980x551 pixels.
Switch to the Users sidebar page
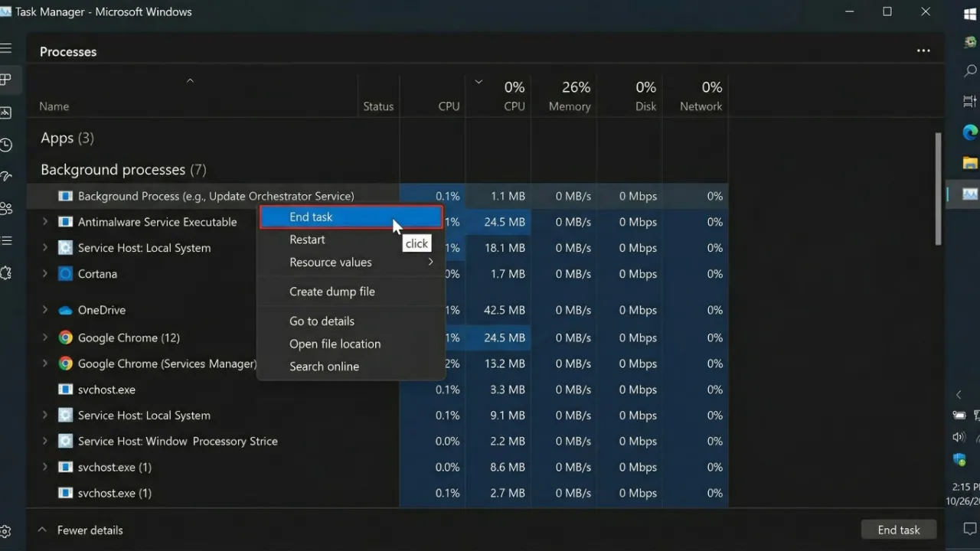pos(6,208)
